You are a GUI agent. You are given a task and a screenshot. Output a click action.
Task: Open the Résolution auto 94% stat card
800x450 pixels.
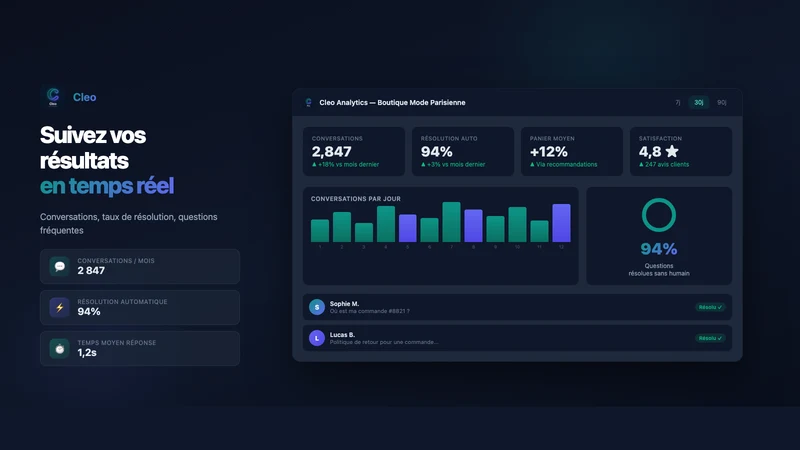463,152
